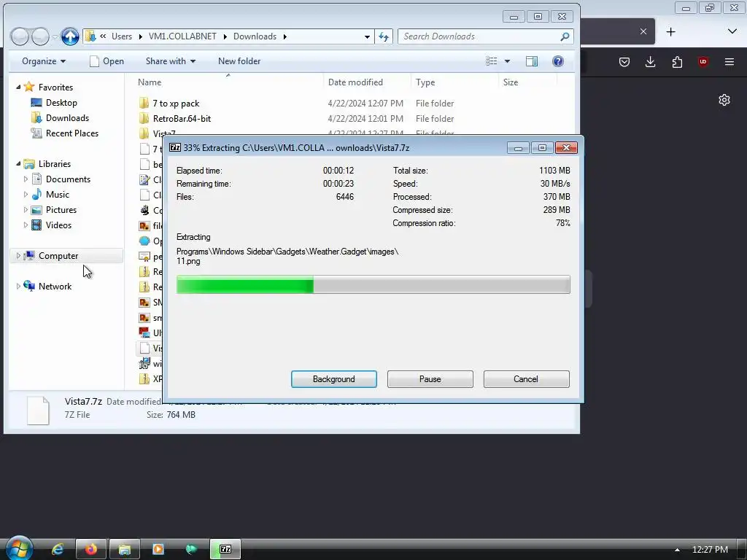
Task: Open Firefox page settings gear
Action: click(724, 100)
